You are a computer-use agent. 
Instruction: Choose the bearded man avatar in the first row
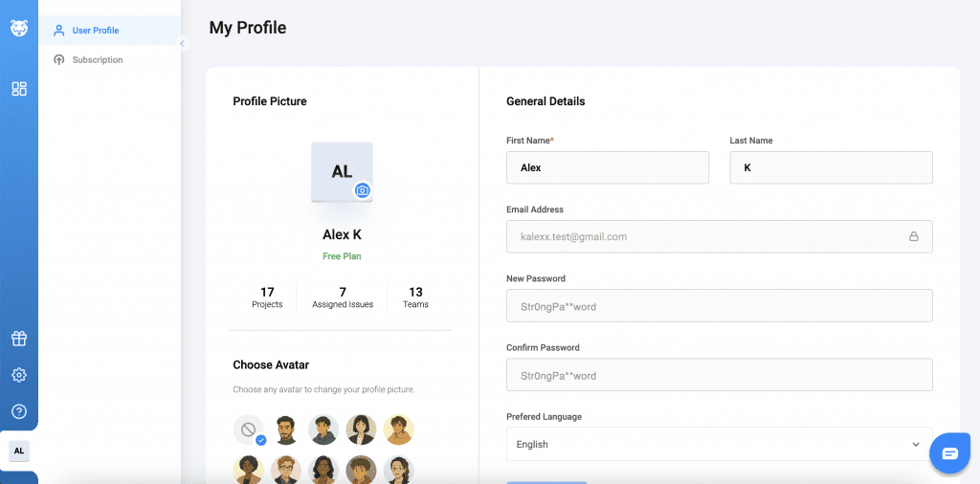click(x=286, y=430)
